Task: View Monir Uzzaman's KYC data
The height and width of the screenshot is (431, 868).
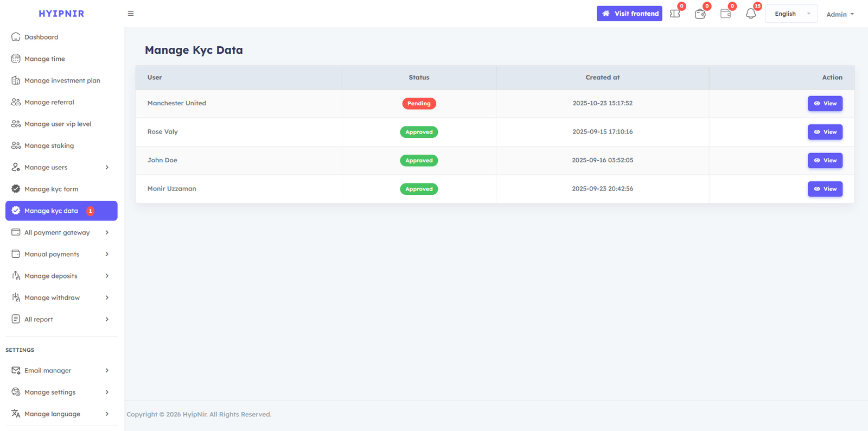Action: (x=825, y=189)
